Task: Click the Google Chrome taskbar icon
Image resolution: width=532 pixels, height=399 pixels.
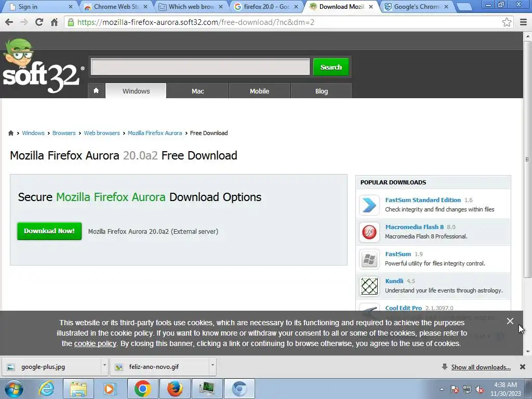Action: pyautogui.click(x=142, y=389)
